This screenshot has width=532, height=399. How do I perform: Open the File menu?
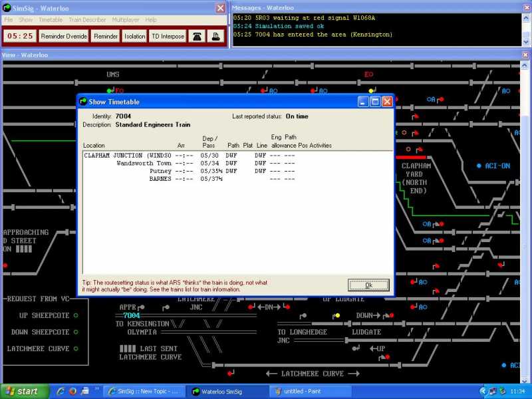click(9, 20)
